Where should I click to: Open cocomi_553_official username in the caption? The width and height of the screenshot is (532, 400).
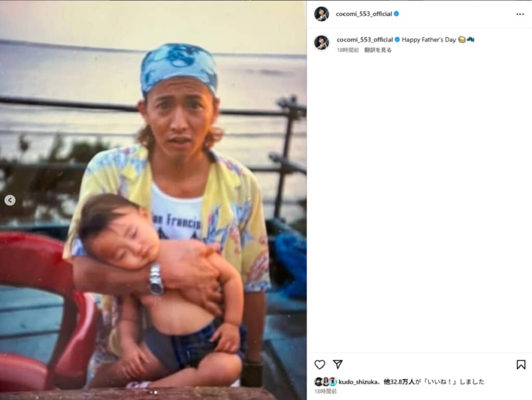365,40
